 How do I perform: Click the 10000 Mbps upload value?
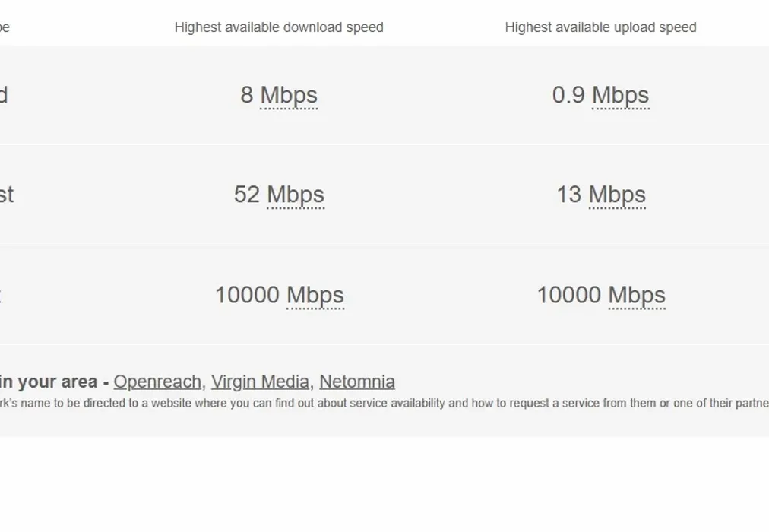click(600, 296)
